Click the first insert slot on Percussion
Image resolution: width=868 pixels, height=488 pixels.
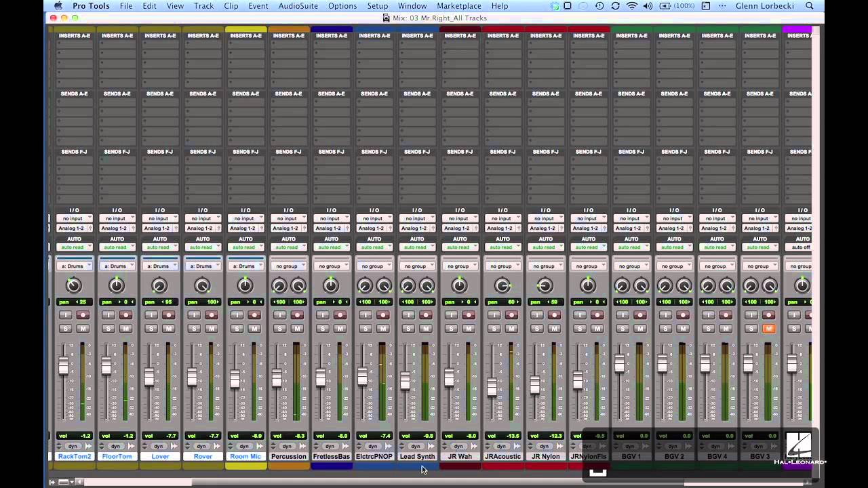pyautogui.click(x=288, y=44)
